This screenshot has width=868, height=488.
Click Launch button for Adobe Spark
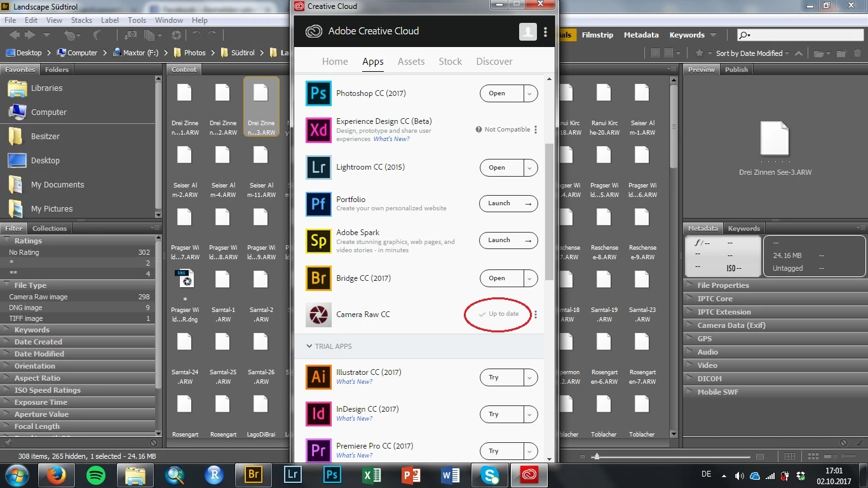coord(508,241)
